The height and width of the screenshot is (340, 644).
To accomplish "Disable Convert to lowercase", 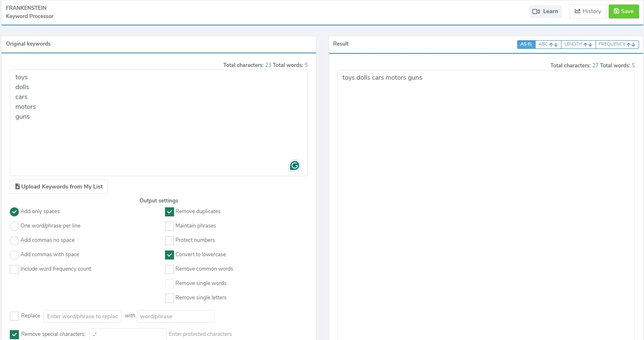I will coord(170,255).
